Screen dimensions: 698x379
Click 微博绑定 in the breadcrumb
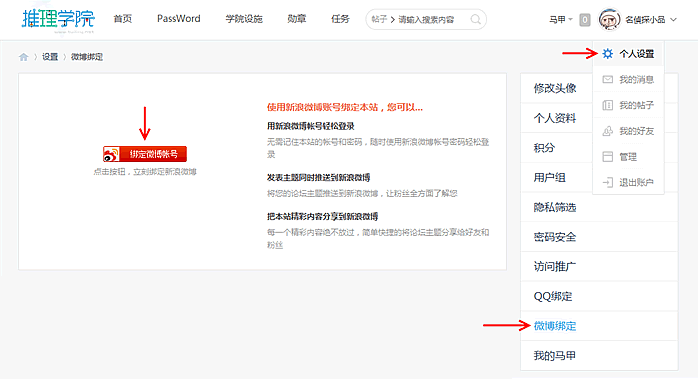coord(87,57)
